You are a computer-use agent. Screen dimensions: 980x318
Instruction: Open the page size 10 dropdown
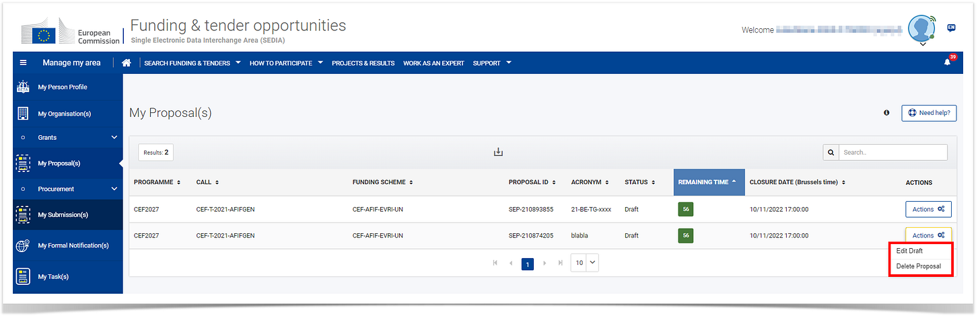[x=584, y=263]
